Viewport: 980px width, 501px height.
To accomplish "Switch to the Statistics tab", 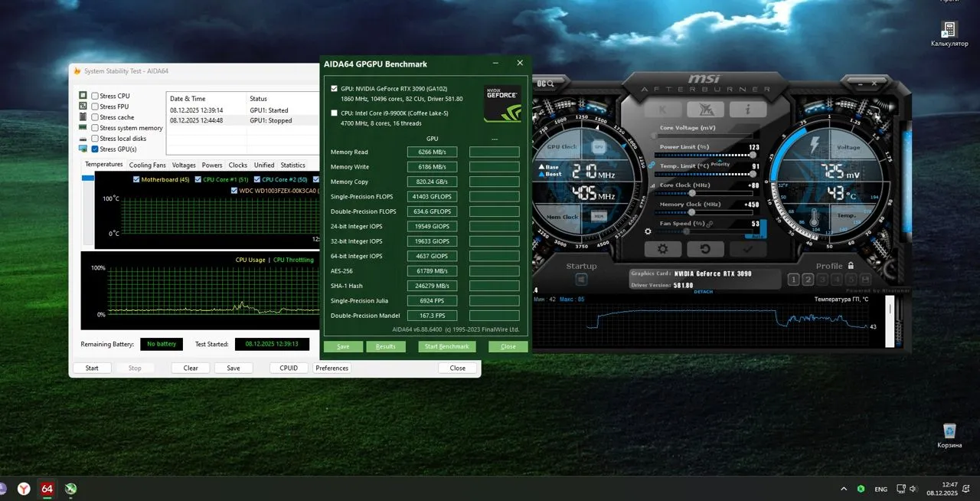I will pyautogui.click(x=292, y=165).
